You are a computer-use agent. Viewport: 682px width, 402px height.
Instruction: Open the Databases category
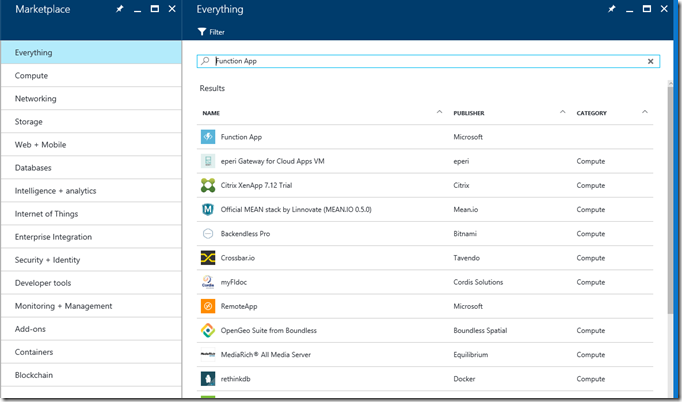point(33,168)
